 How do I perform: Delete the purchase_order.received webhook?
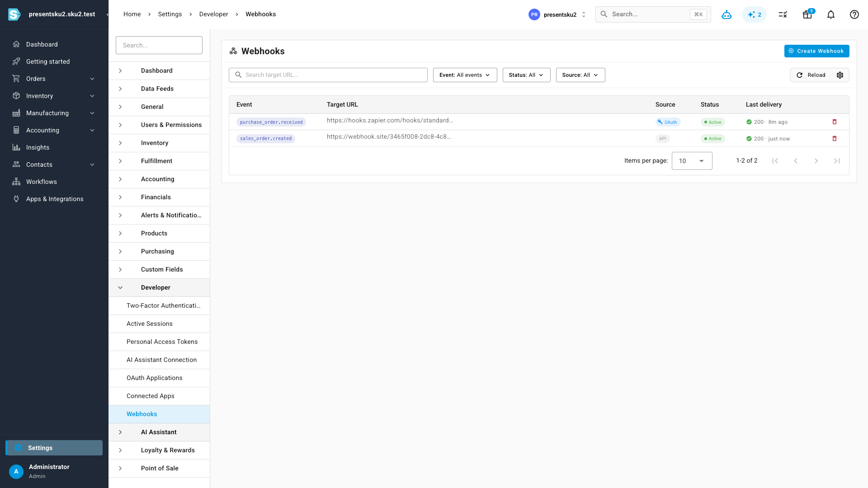pyautogui.click(x=835, y=122)
